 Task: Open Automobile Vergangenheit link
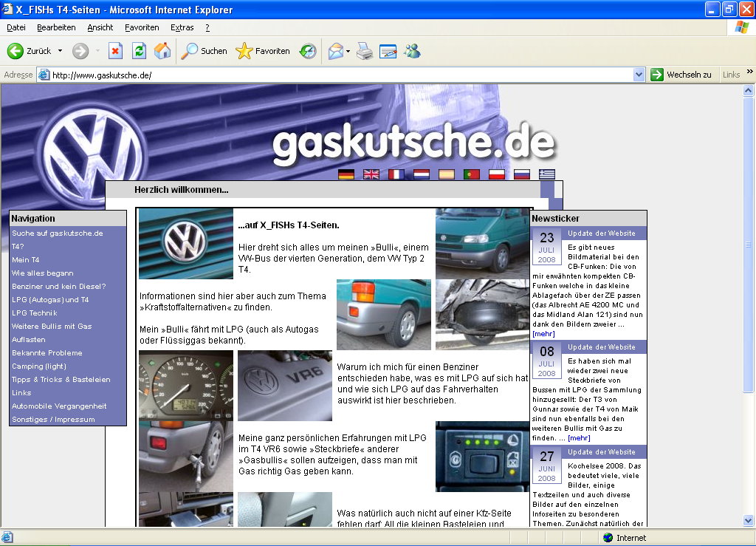(59, 406)
